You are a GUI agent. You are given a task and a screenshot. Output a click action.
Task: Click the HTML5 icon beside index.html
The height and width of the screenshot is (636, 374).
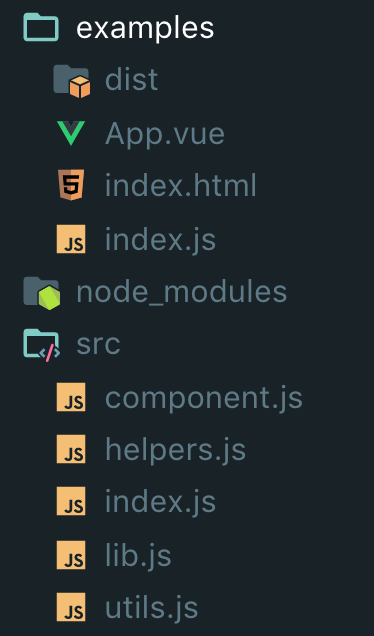pyautogui.click(x=71, y=185)
